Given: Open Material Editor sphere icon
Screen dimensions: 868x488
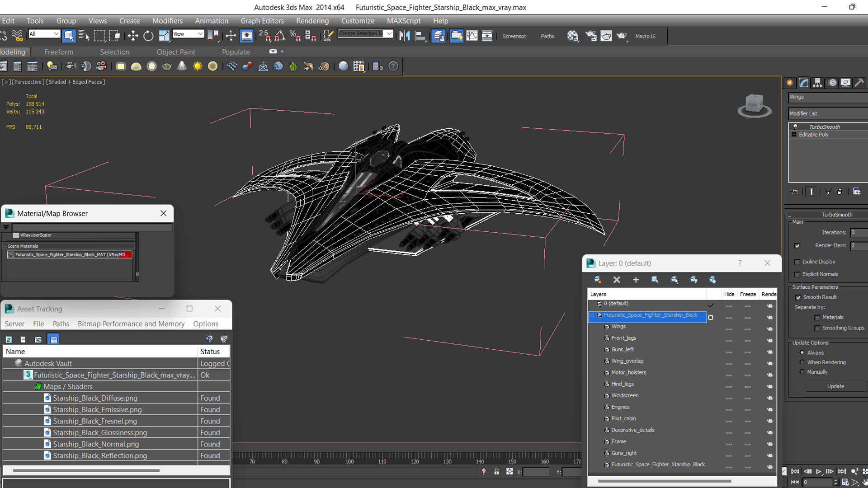Looking at the screenshot, I should coord(572,36).
